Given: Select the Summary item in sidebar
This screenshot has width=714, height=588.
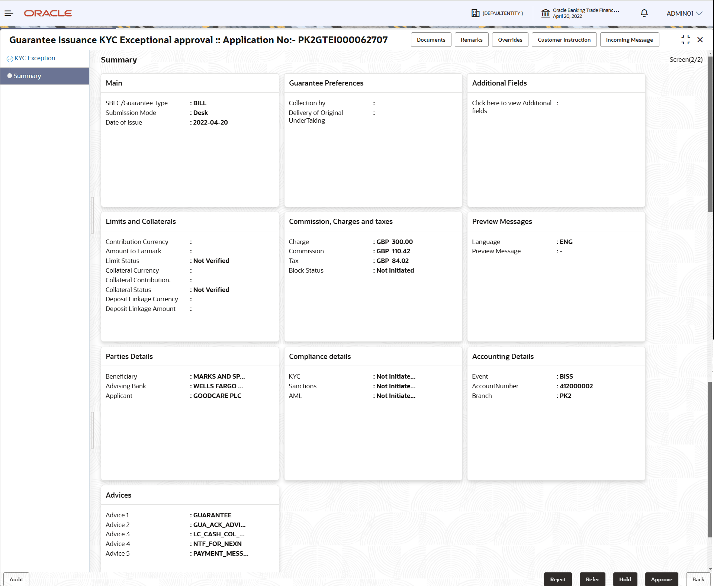Looking at the screenshot, I should point(27,76).
